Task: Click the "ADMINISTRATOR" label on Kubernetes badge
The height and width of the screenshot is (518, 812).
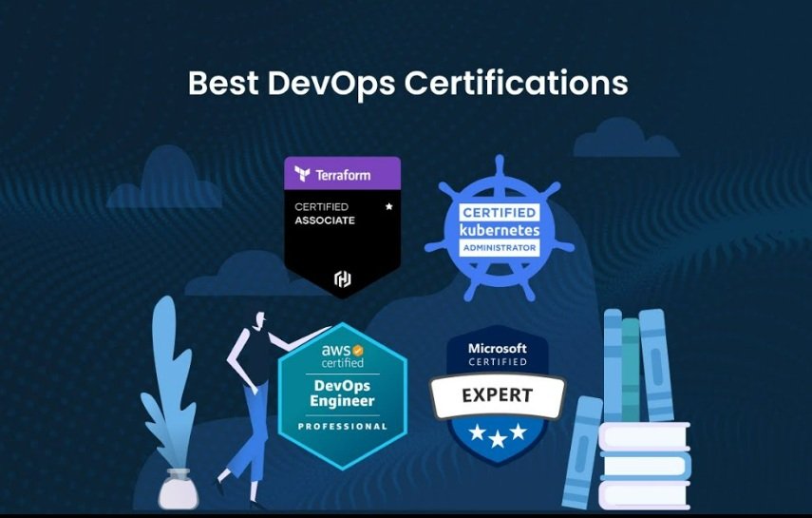Action: pos(500,248)
